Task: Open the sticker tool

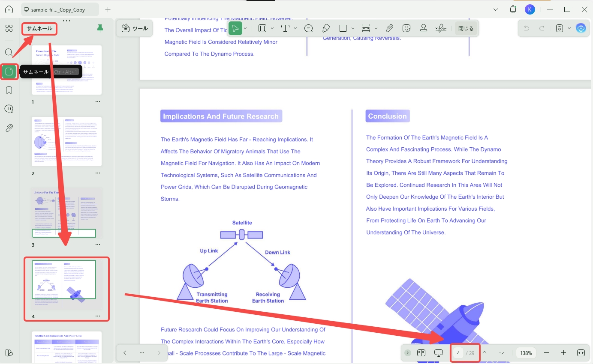Action: pyautogui.click(x=406, y=28)
